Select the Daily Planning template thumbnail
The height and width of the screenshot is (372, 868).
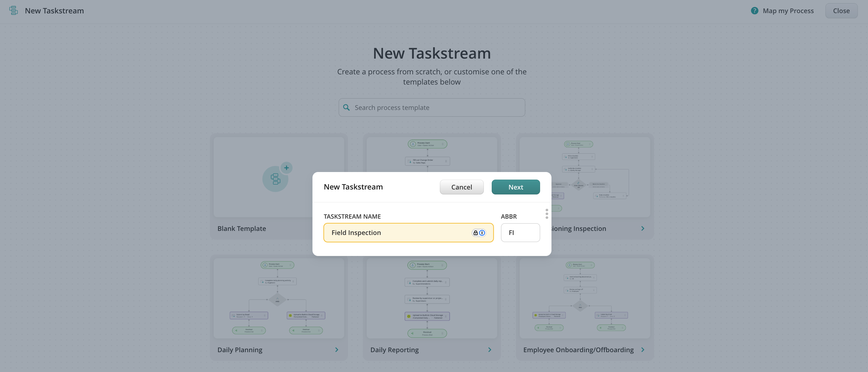[x=279, y=298]
